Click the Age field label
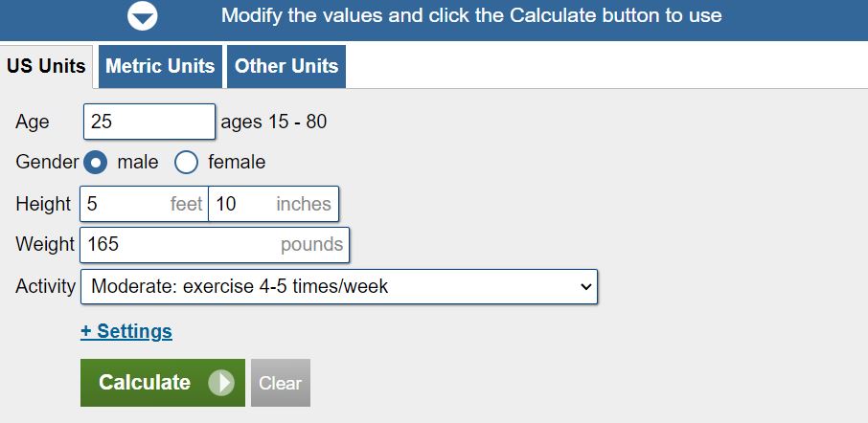Viewport: 868px width, 423px height. [33, 122]
